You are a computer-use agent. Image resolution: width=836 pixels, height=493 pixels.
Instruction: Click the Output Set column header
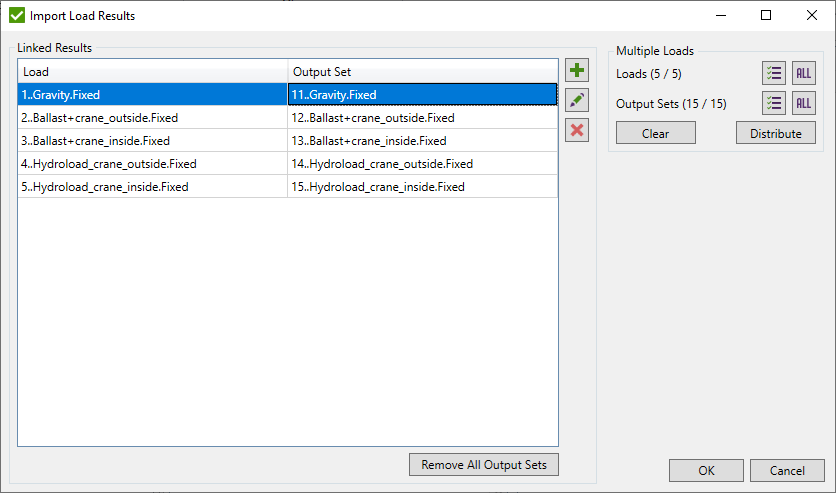pos(422,72)
